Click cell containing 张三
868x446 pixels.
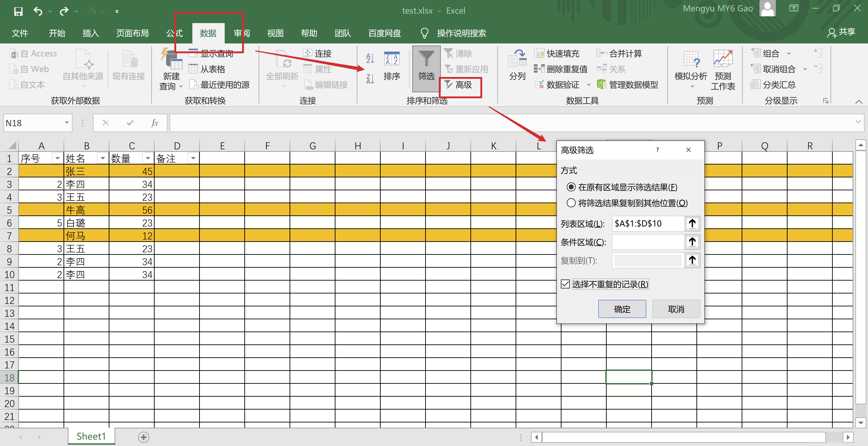click(x=86, y=171)
